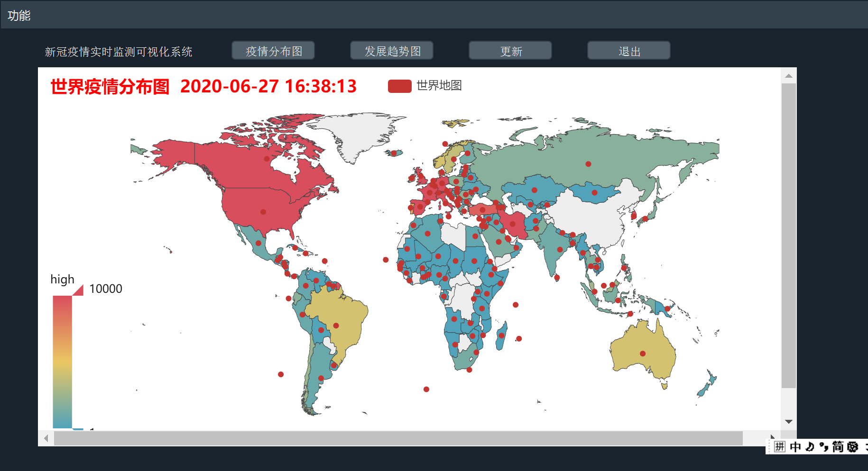The width and height of the screenshot is (868, 471).
Task: Expand the 功能 dropdown in the top bar
Action: [19, 15]
